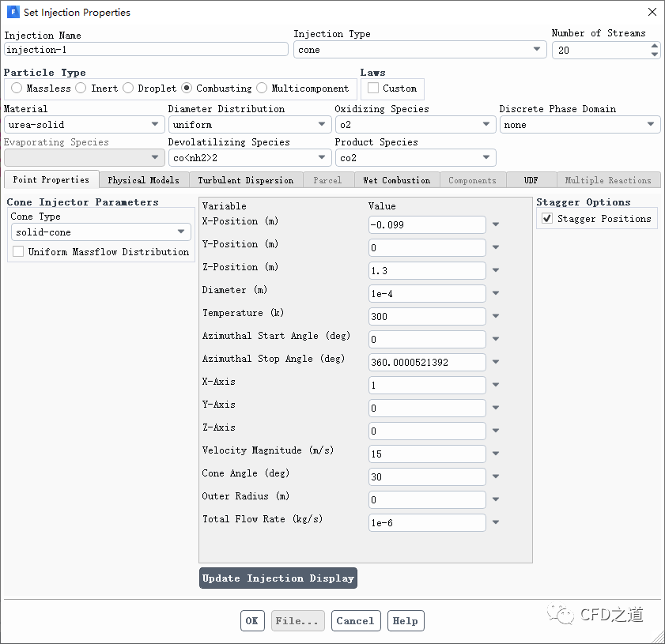
Task: Enable Uniform Massflow Distribution checkbox
Action: click(x=18, y=252)
